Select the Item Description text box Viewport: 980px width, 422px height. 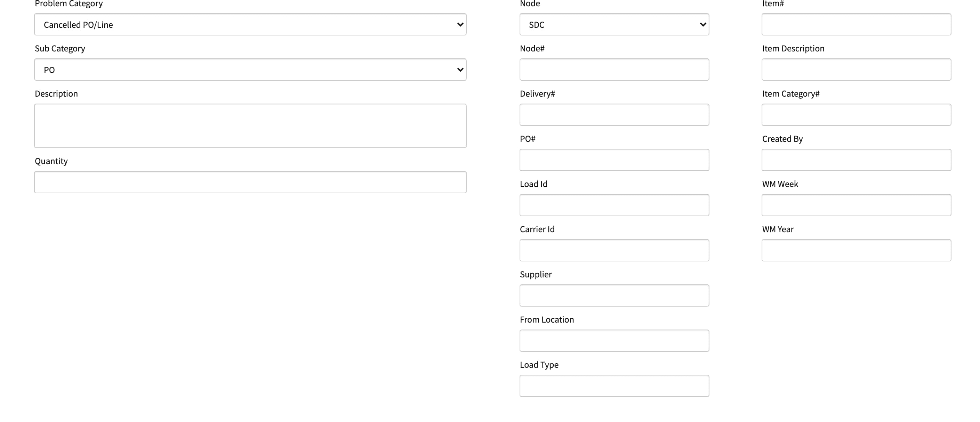coord(856,70)
